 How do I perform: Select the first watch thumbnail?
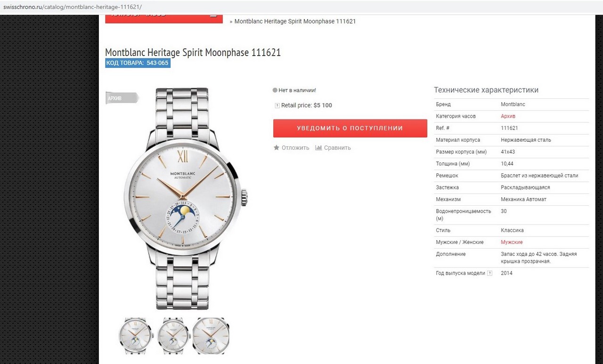(x=135, y=335)
